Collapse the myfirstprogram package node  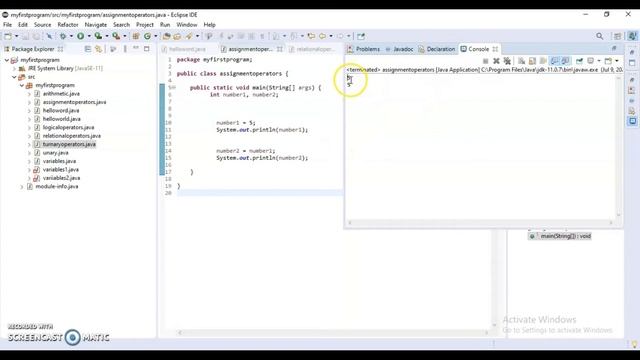22,85
